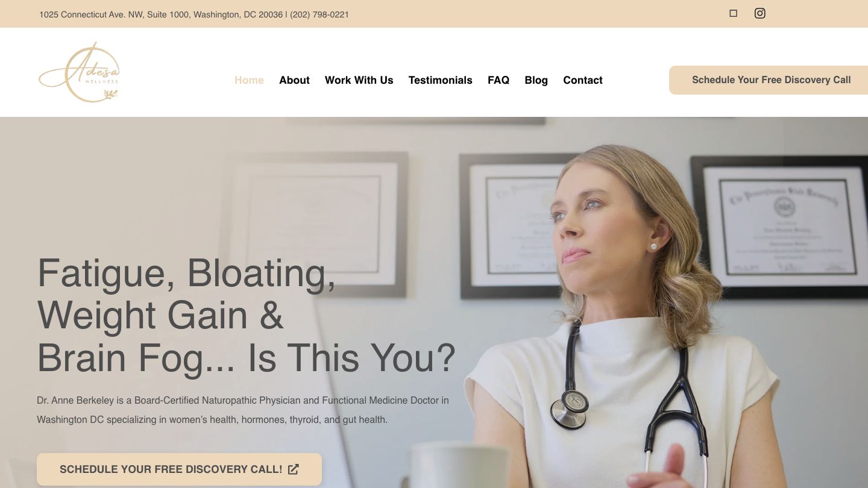The width and height of the screenshot is (868, 488).
Task: Open the Contact page
Action: (583, 80)
